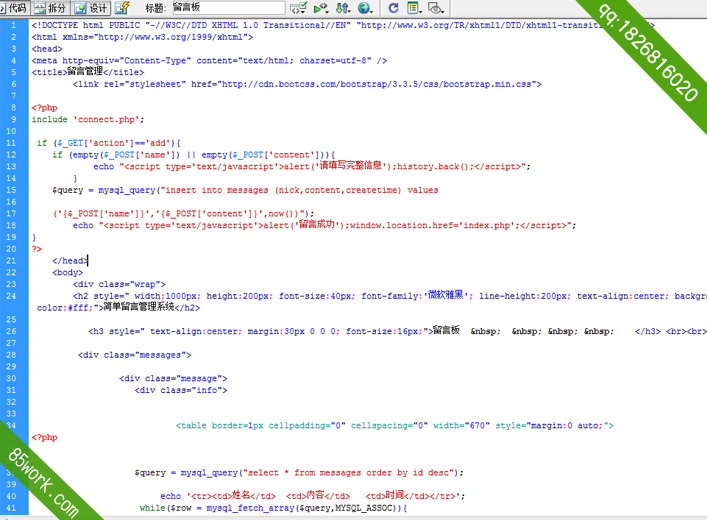Click the empty($_POST['name']) check line
Screen dimensions: 707x520
[x=194, y=155]
